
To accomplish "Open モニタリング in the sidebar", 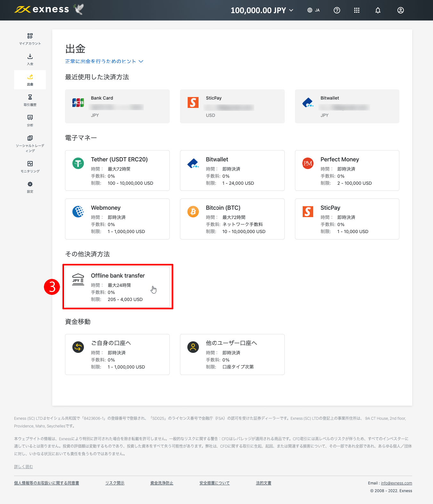I will pyautogui.click(x=30, y=167).
